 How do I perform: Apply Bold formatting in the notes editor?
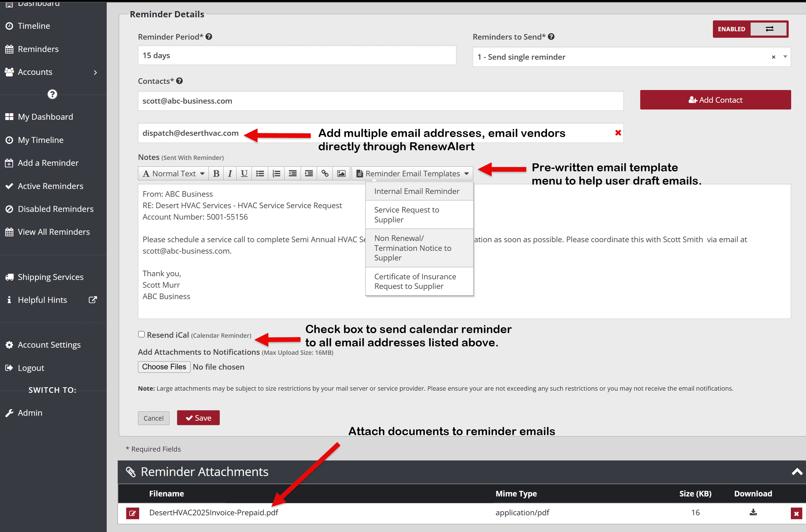pyautogui.click(x=216, y=174)
